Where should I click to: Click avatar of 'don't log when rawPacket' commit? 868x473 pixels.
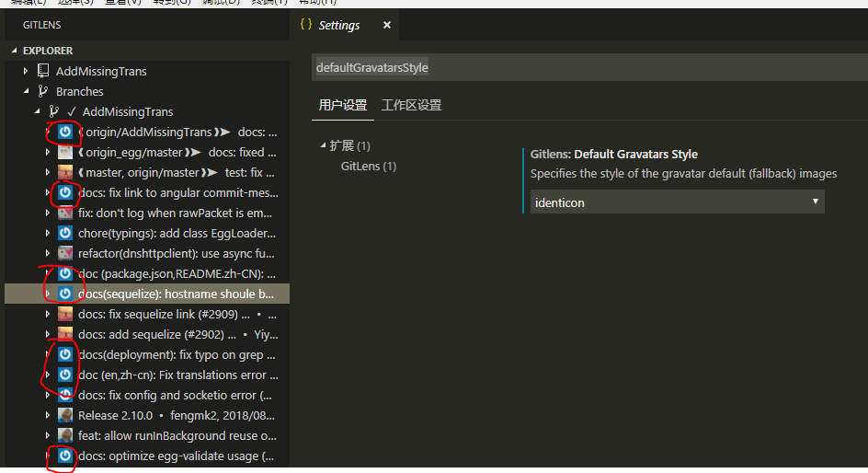(x=65, y=213)
